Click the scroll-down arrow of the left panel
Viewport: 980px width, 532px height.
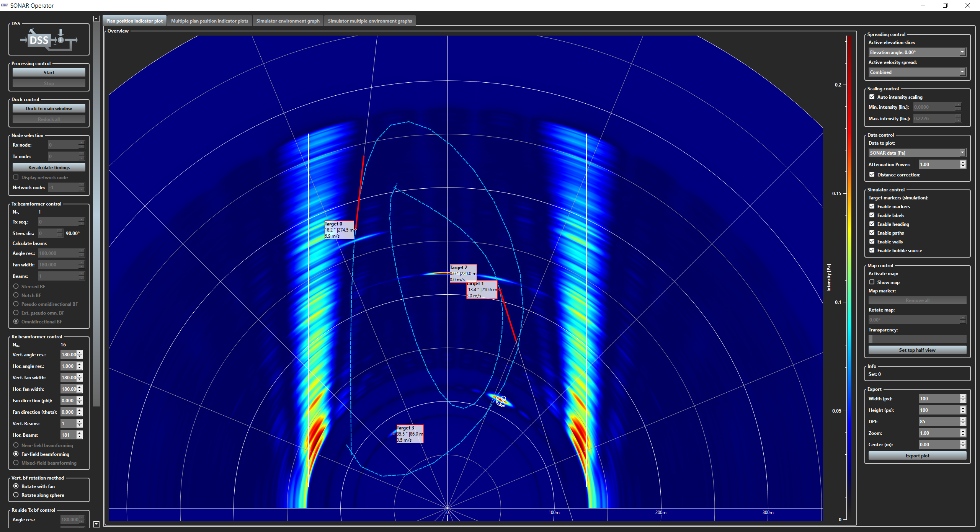tap(96, 524)
